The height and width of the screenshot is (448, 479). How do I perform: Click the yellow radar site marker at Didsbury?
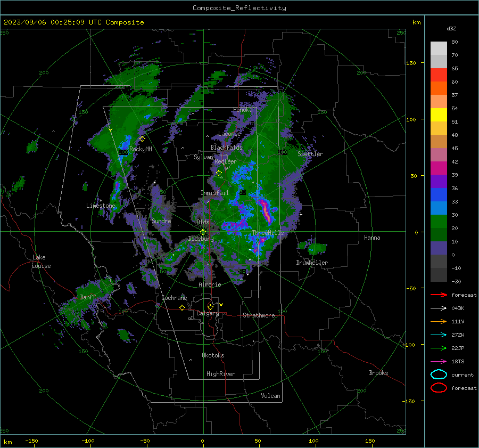pos(203,232)
